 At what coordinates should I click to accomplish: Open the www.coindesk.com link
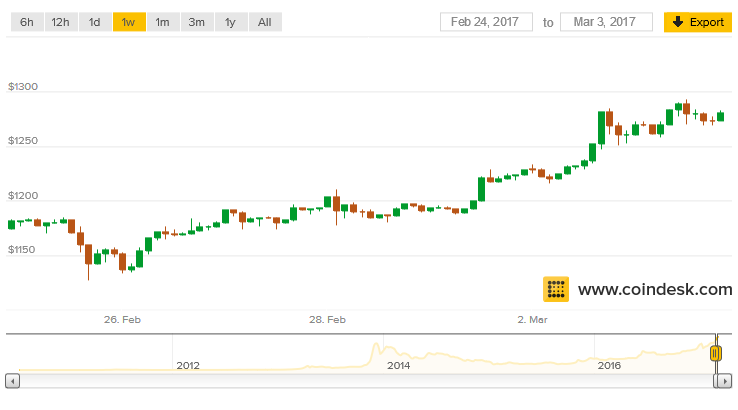coord(655,289)
